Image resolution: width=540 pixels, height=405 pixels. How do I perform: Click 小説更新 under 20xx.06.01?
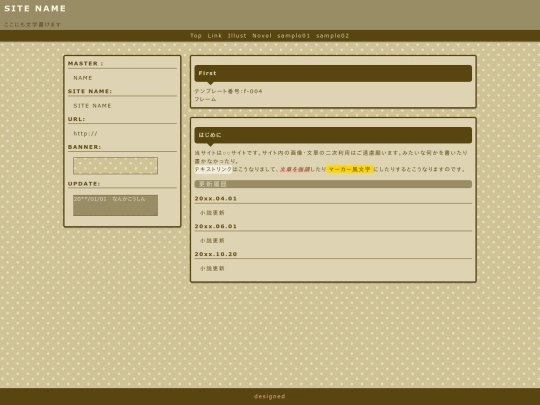tap(212, 240)
